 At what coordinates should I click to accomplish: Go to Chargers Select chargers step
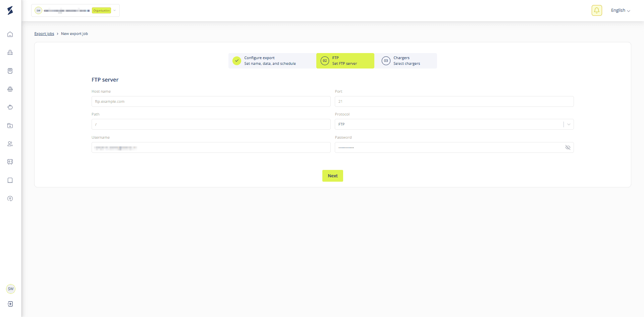tap(406, 61)
